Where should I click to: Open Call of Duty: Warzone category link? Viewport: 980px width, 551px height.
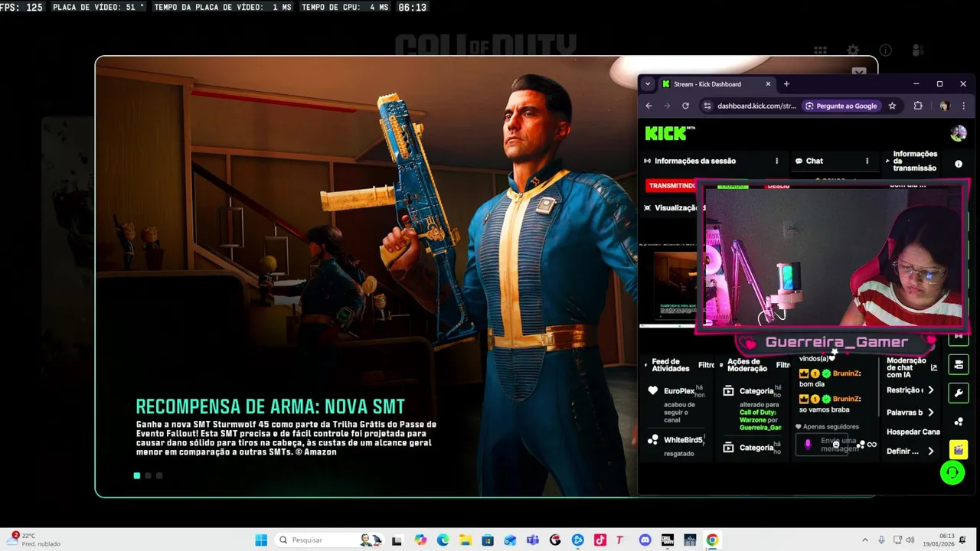tap(758, 416)
